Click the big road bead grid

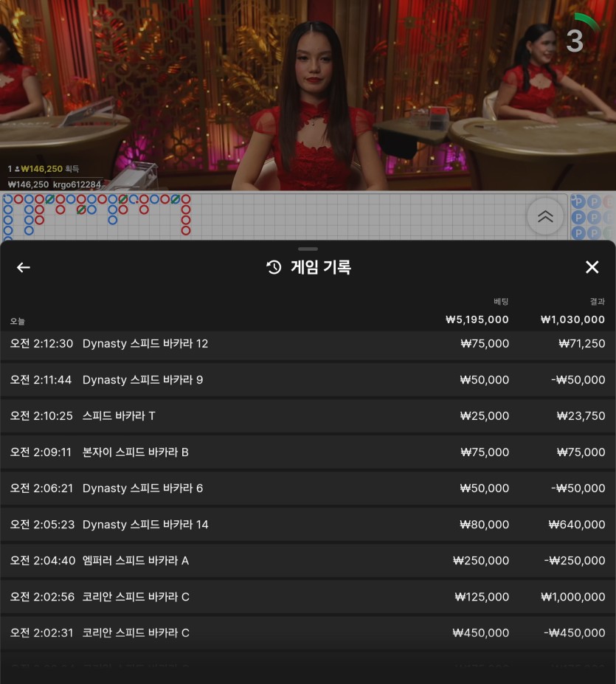(285, 217)
